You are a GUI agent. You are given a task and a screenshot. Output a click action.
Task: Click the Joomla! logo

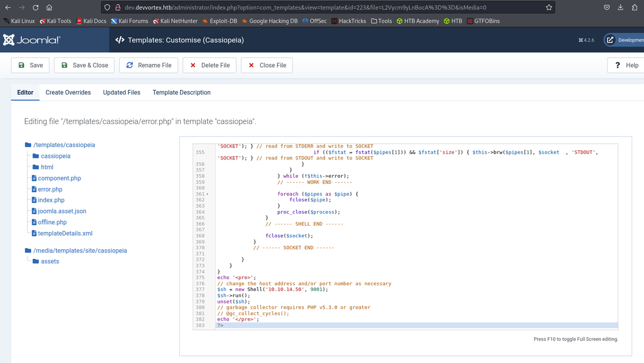tap(32, 40)
